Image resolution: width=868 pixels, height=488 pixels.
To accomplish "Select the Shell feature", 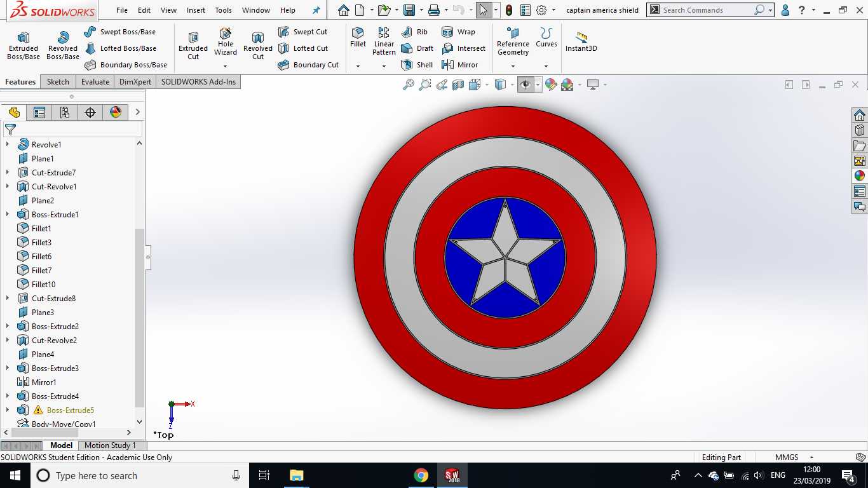I will [417, 65].
